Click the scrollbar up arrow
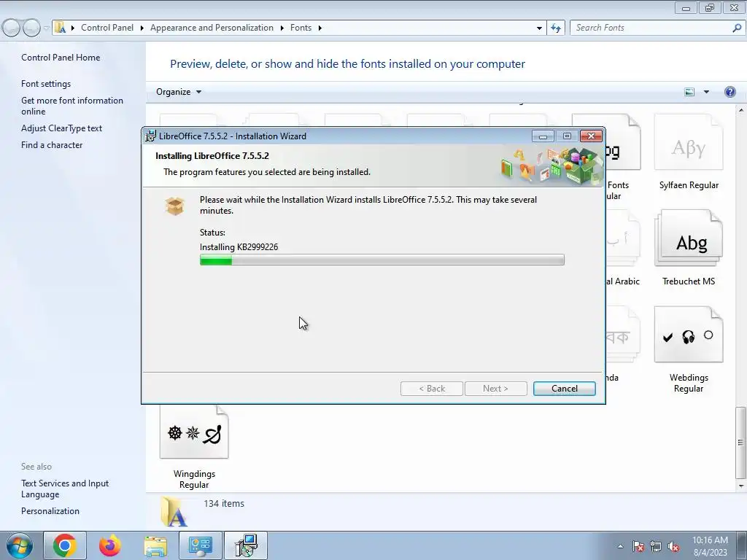 tap(740, 110)
